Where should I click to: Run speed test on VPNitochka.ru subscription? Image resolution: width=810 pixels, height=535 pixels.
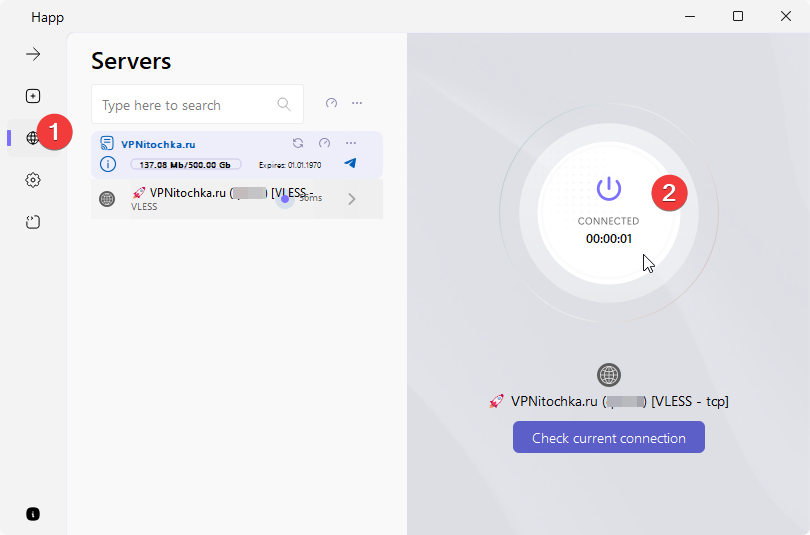tap(324, 143)
